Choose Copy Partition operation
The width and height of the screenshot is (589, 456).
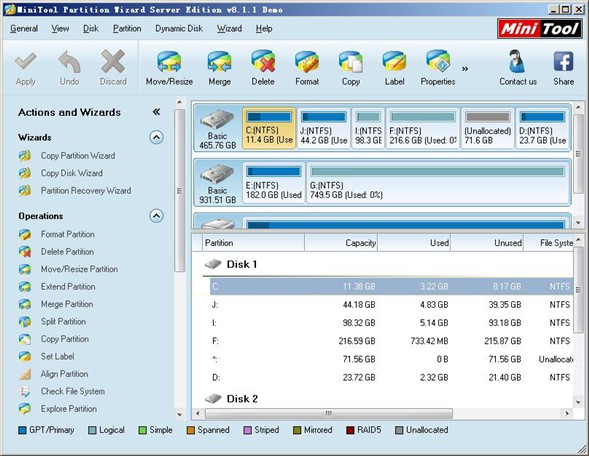[65, 339]
